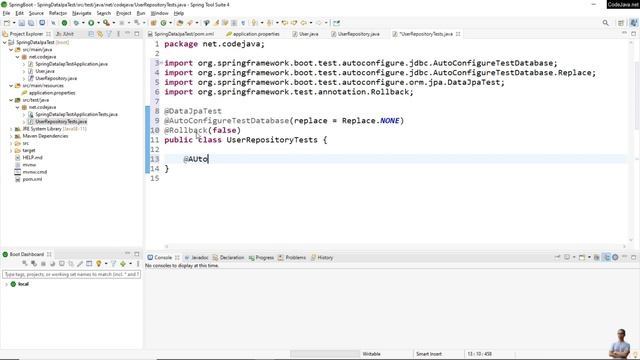640x360 pixels.
Task: Open the Refactor menu
Action: click(58, 13)
